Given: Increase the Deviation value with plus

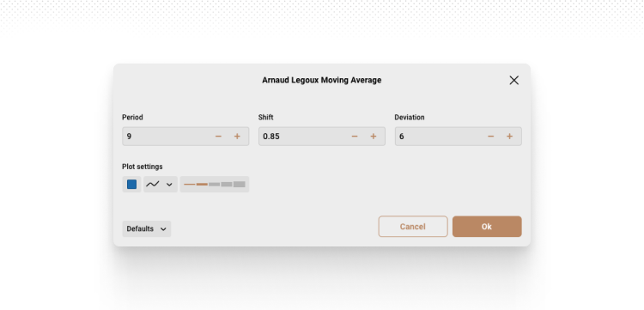Looking at the screenshot, I should pos(509,137).
